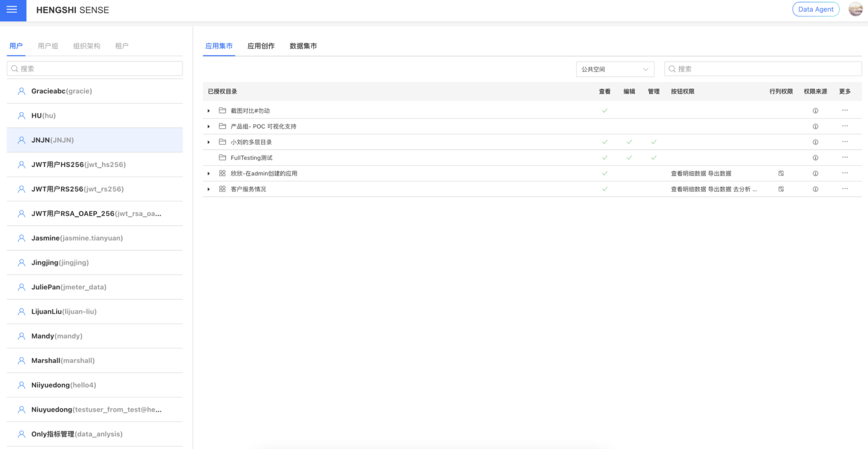Select the 用户 tab
868x449 pixels.
(16, 46)
